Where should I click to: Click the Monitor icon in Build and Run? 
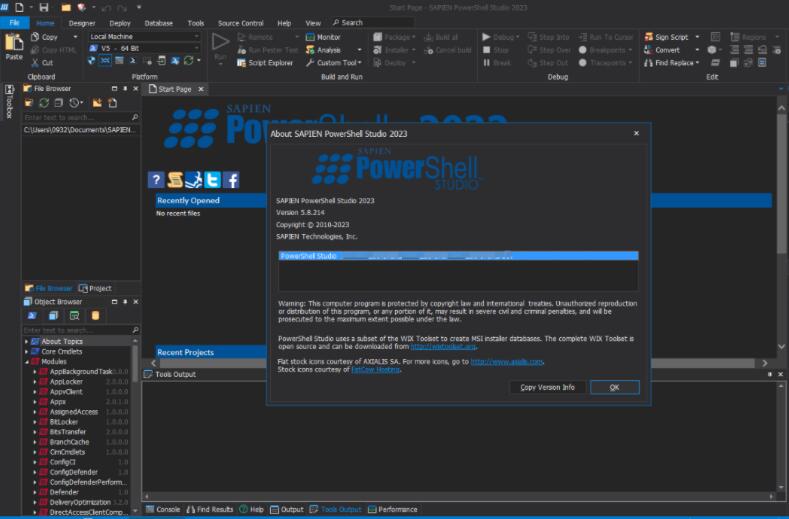click(310, 37)
